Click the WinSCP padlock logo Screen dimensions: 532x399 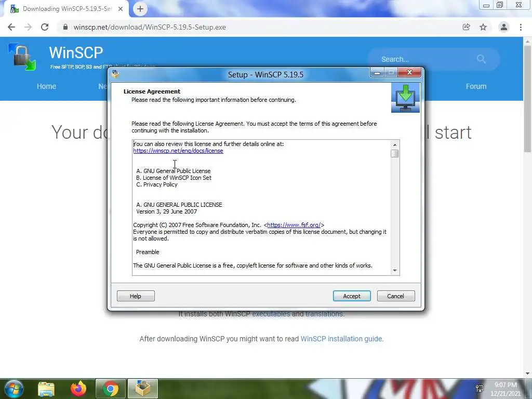click(x=22, y=57)
